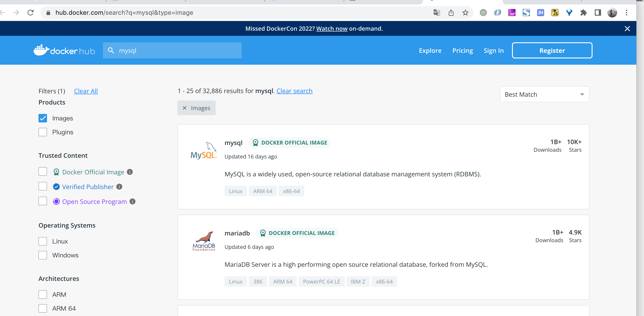Open the JH extension icon
Viewport: 644px width, 316px height.
(540, 13)
